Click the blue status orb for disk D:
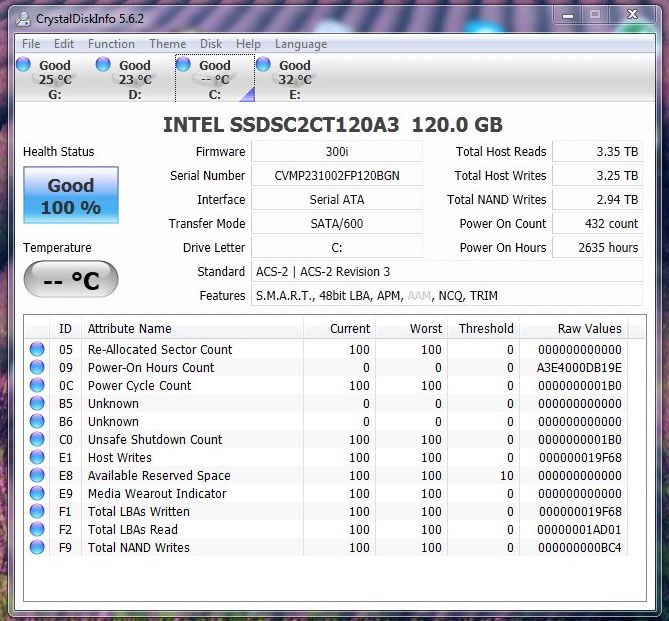Viewport: 669px width, 621px height. click(x=103, y=64)
